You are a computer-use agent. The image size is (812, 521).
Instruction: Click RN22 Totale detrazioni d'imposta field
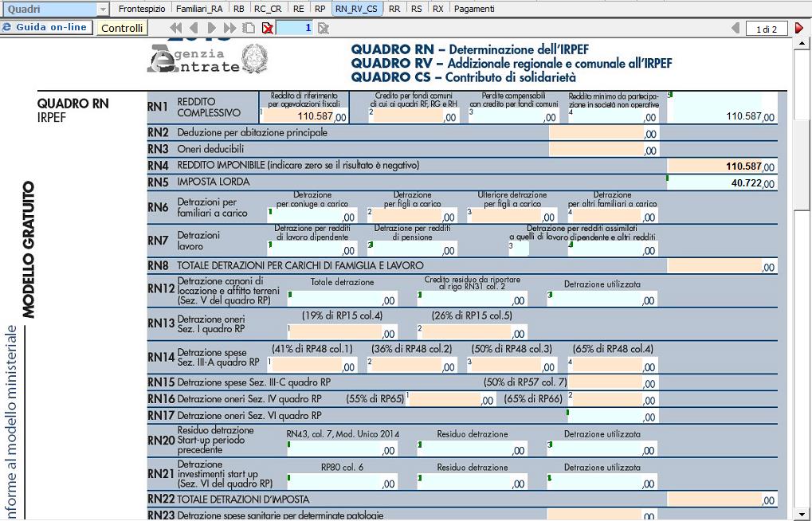click(x=721, y=499)
